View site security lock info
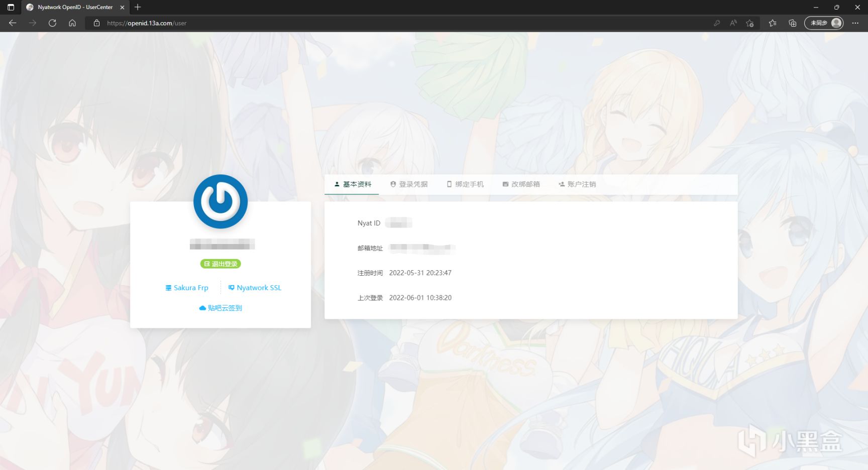This screenshot has width=868, height=470. pyautogui.click(x=96, y=23)
